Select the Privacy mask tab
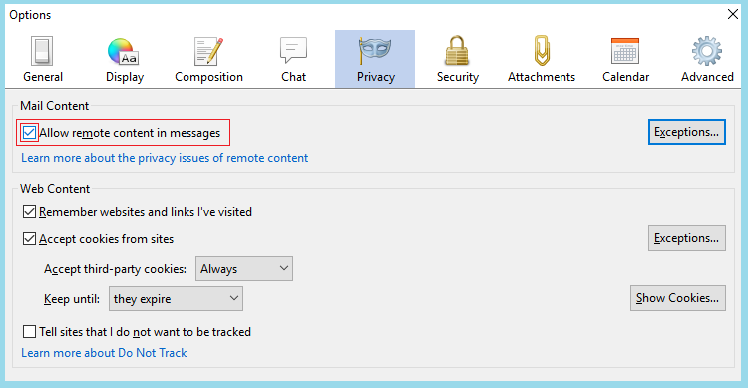The image size is (748, 388). point(375,59)
